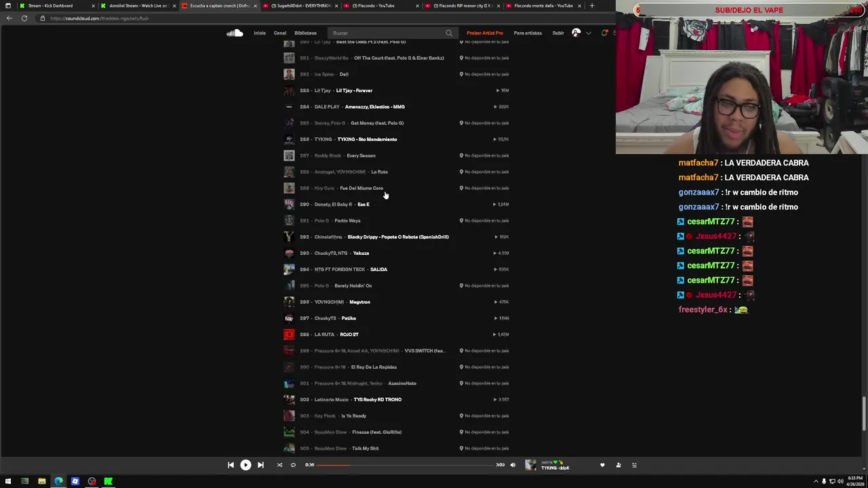Open a new browser tab
The width and height of the screenshot is (868, 488).
click(x=592, y=5)
